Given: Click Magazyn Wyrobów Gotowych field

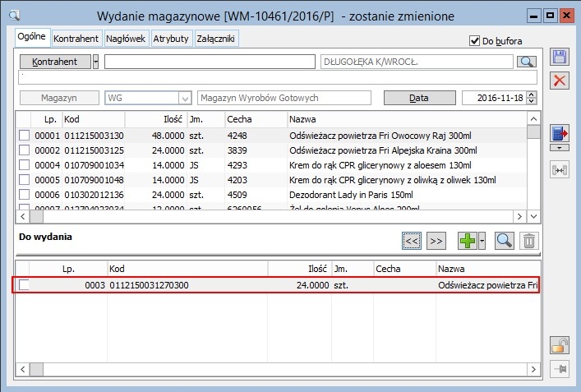Looking at the screenshot, I should pos(284,98).
